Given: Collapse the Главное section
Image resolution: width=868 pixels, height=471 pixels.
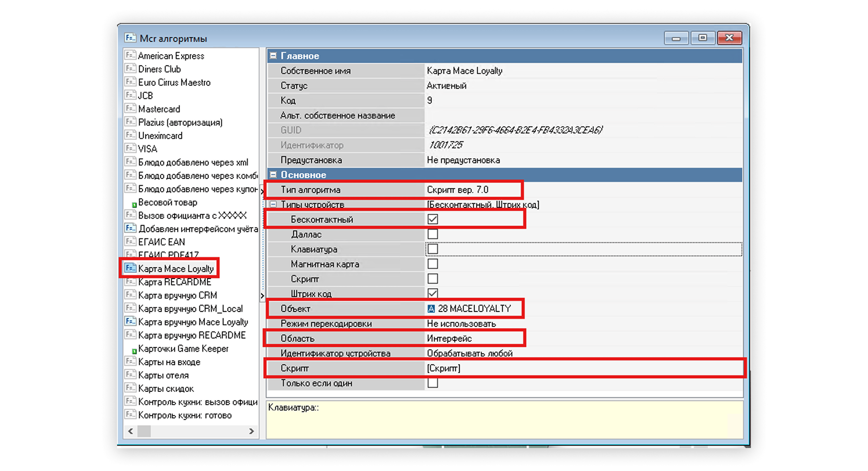Looking at the screenshot, I should (x=273, y=56).
